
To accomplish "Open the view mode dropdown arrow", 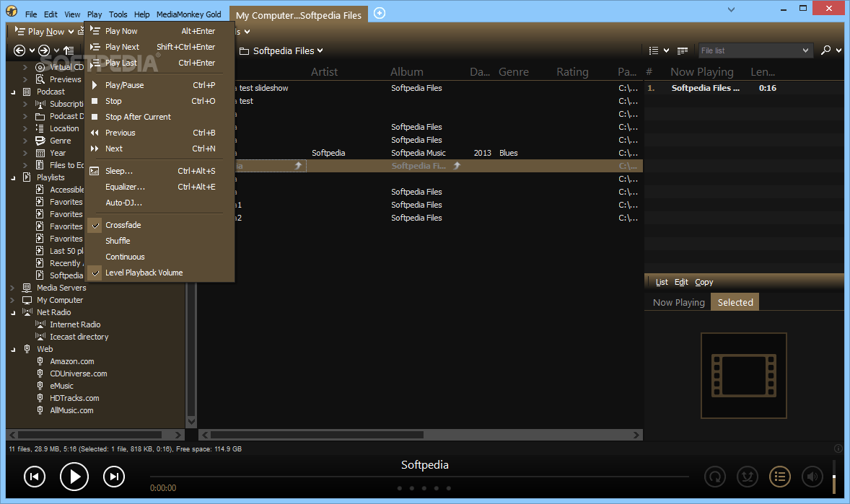I will coord(666,50).
